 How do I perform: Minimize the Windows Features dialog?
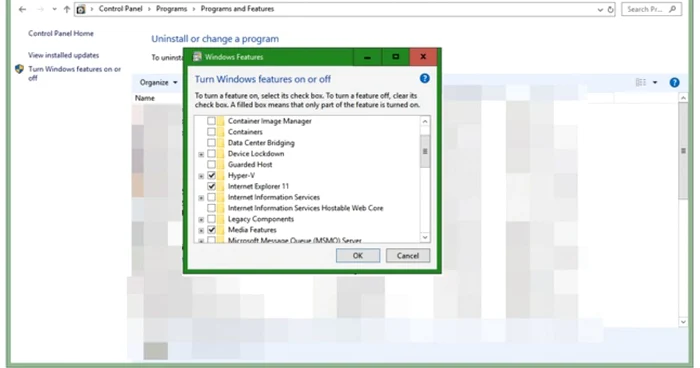(x=367, y=57)
